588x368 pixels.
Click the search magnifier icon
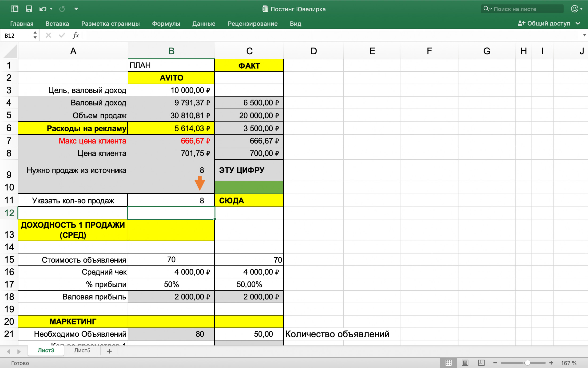(x=486, y=9)
